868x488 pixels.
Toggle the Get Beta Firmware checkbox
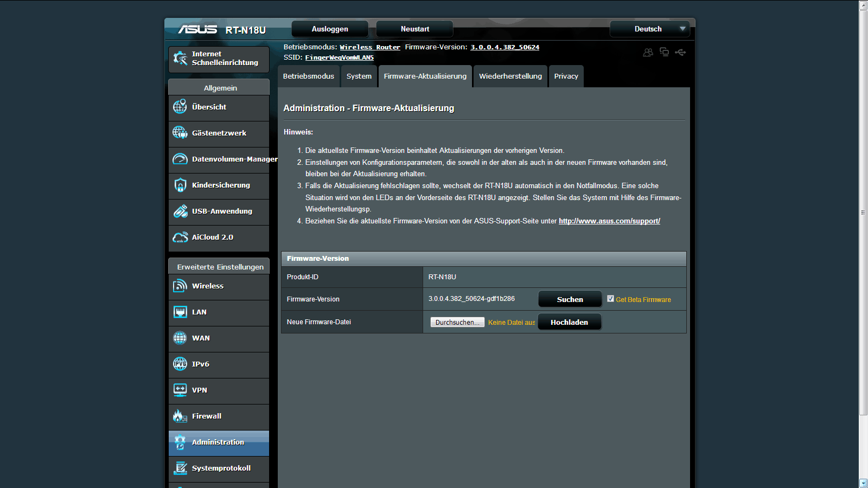tap(610, 299)
